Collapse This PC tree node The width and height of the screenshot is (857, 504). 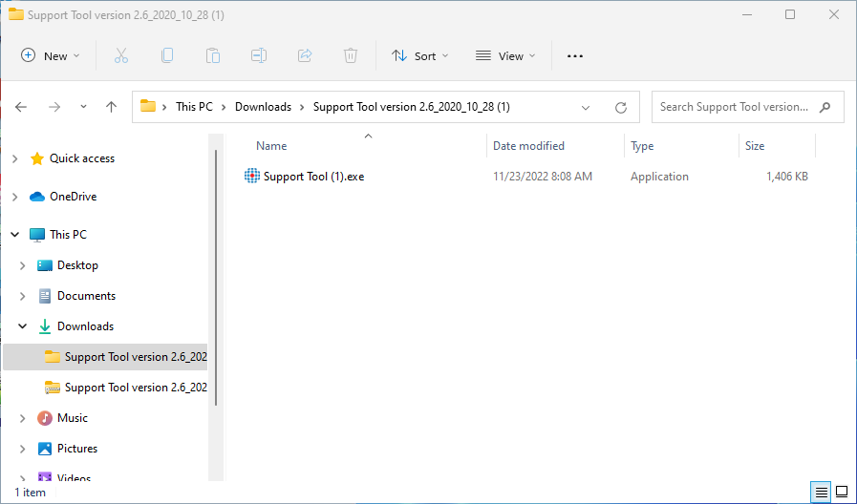(15, 235)
